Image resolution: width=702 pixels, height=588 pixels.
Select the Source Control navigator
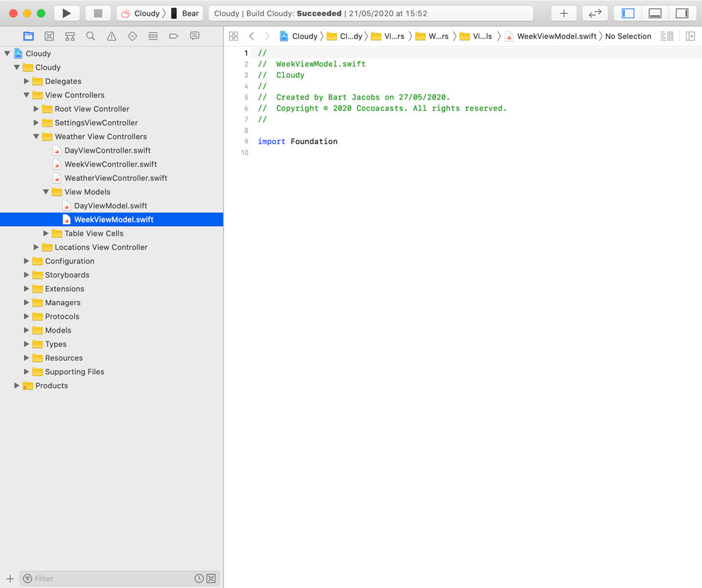[x=49, y=36]
